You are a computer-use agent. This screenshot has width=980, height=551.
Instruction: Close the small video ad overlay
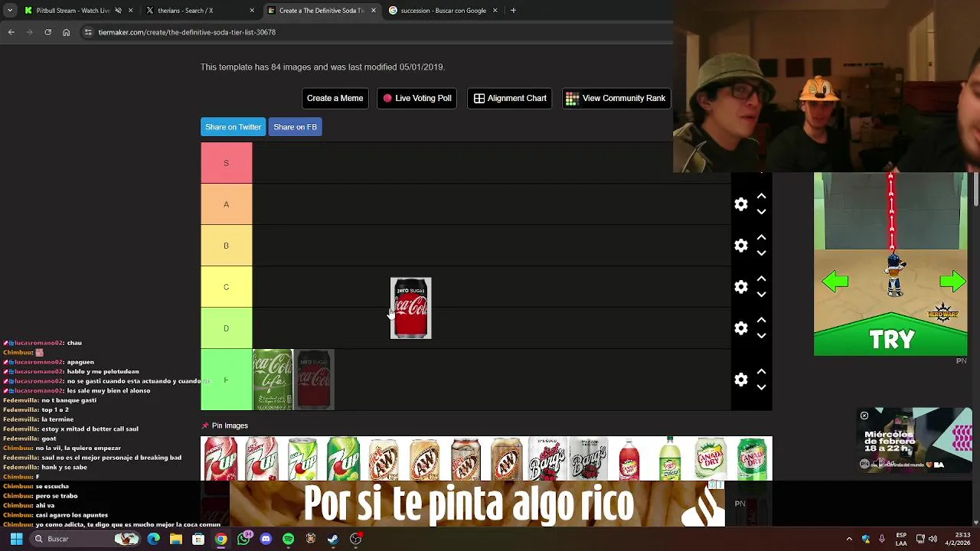(864, 416)
